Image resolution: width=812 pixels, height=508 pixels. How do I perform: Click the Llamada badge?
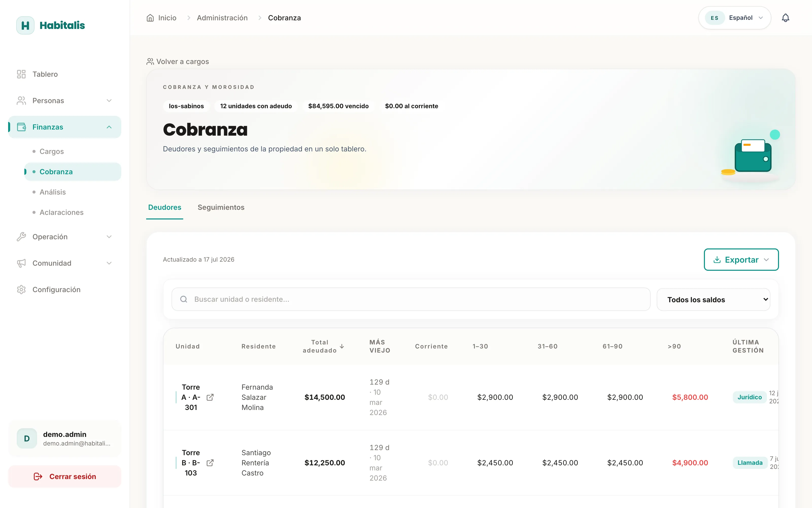point(750,463)
